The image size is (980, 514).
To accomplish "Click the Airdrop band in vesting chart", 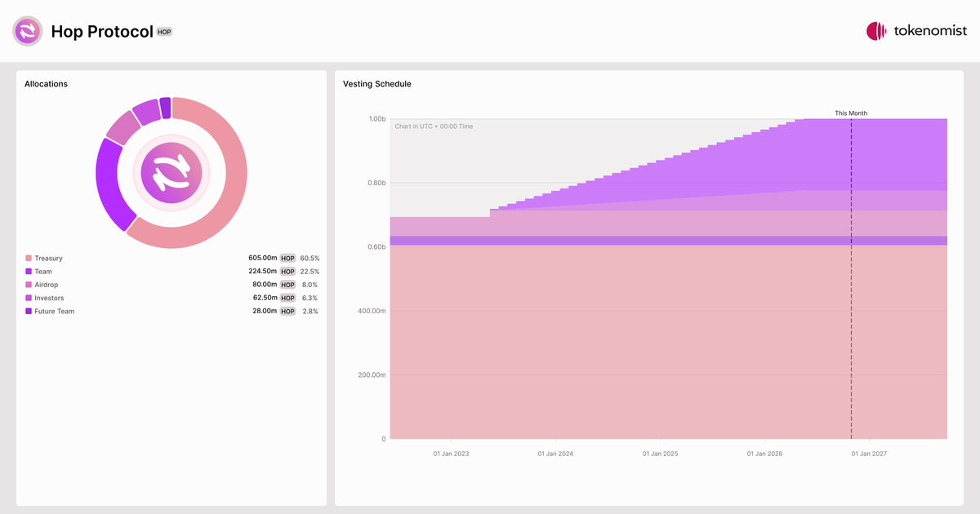I will (668, 224).
